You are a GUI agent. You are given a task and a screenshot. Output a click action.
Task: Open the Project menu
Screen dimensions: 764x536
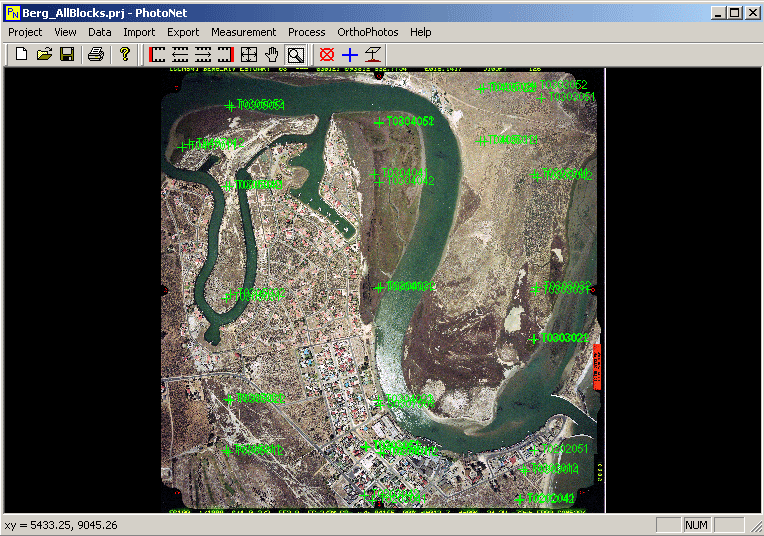click(25, 32)
